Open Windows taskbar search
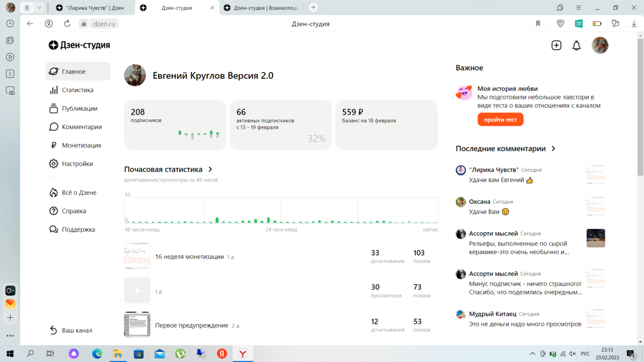 pyautogui.click(x=30, y=354)
